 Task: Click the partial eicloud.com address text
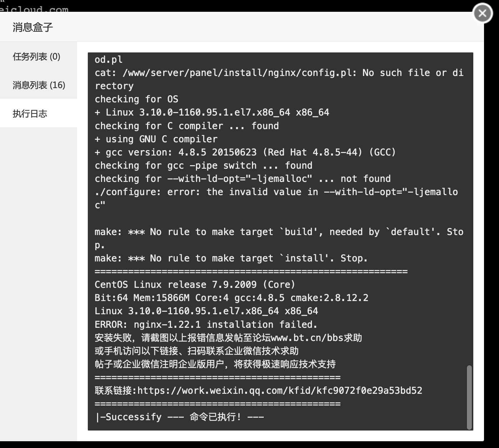click(34, 9)
